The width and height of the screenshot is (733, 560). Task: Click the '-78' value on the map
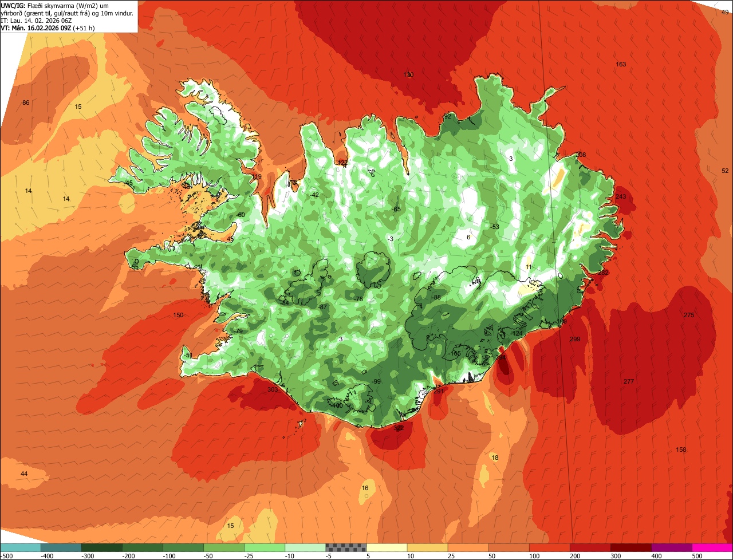tap(359, 299)
